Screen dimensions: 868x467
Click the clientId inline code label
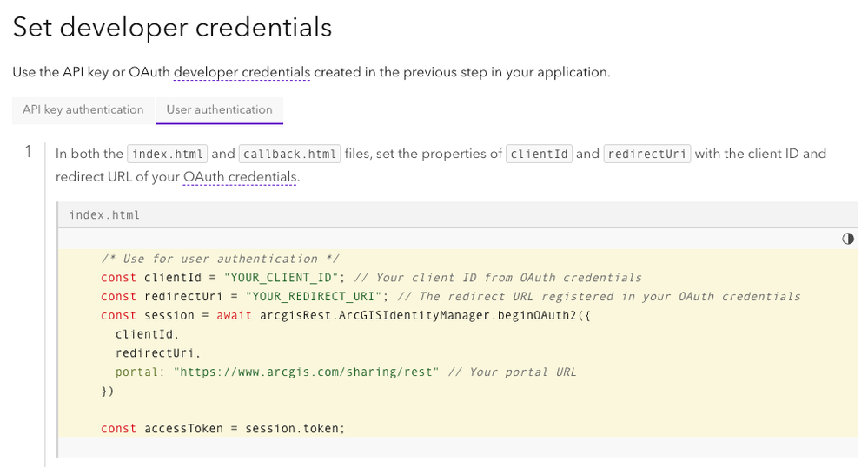point(539,154)
